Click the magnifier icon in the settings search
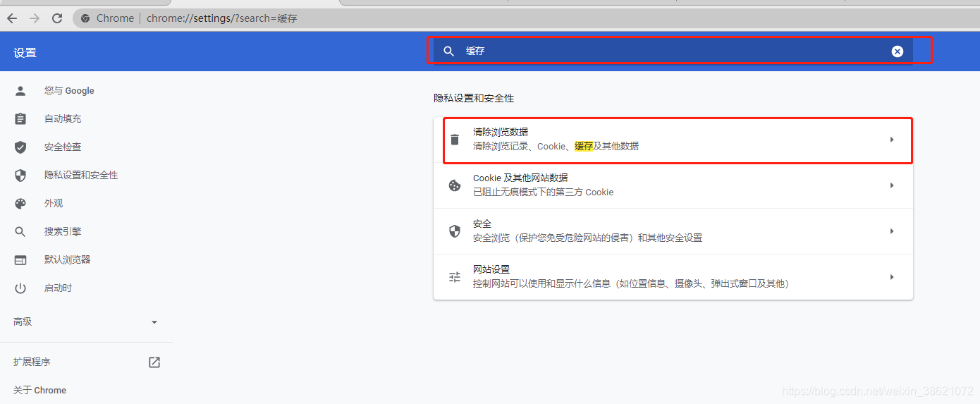The image size is (980, 404). pos(448,51)
